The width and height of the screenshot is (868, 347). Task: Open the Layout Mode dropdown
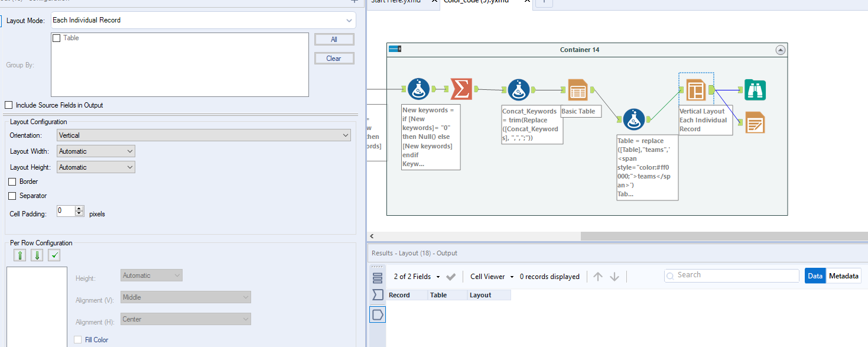203,20
